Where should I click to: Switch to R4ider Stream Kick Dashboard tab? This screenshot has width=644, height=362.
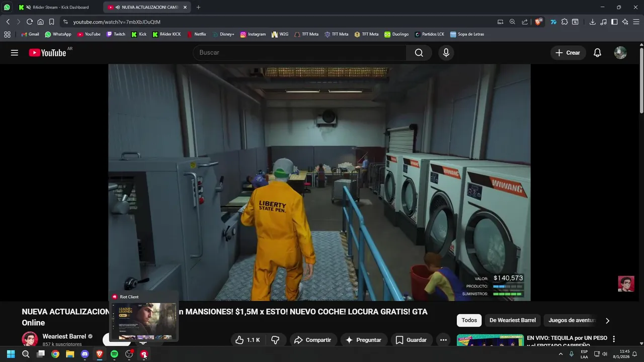[x=58, y=7]
